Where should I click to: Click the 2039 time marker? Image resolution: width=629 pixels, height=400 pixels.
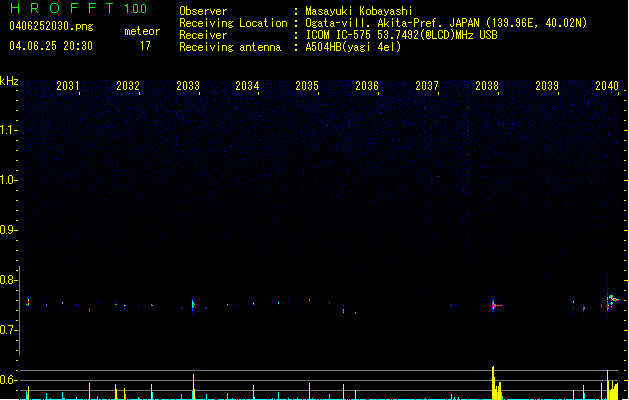pyautogui.click(x=547, y=86)
